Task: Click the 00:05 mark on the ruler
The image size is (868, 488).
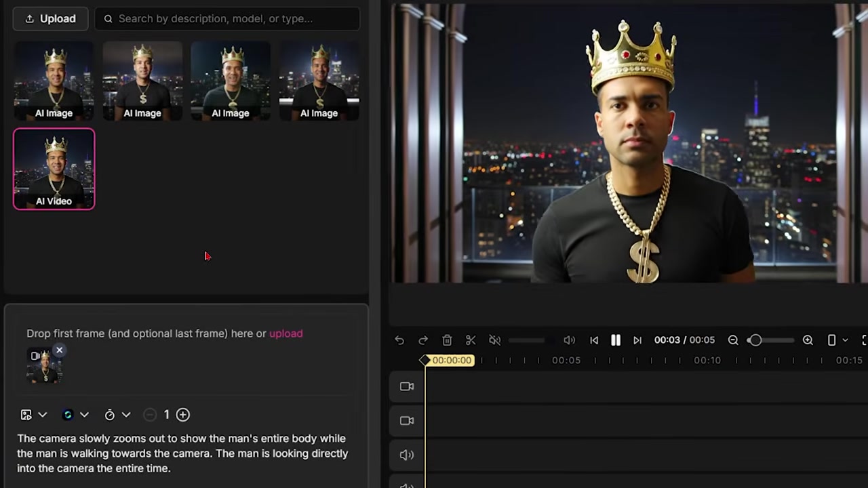Action: click(x=566, y=361)
